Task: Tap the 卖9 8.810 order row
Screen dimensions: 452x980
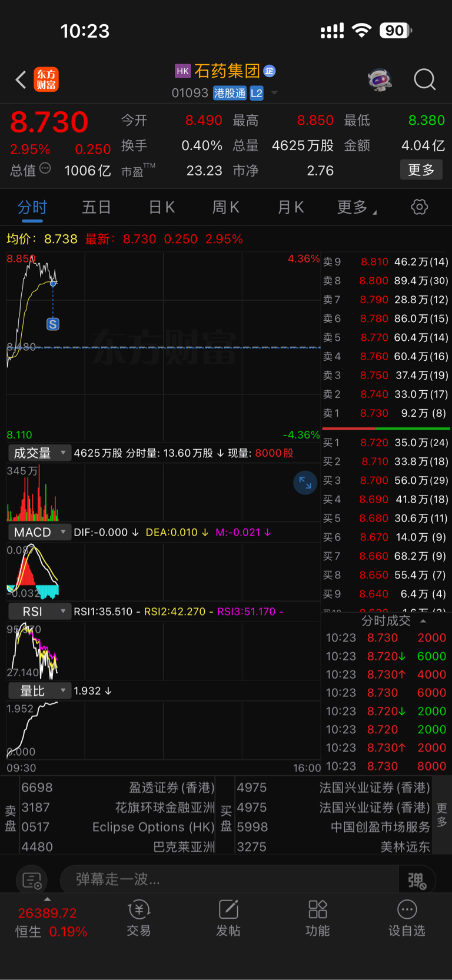Action: pos(385,262)
